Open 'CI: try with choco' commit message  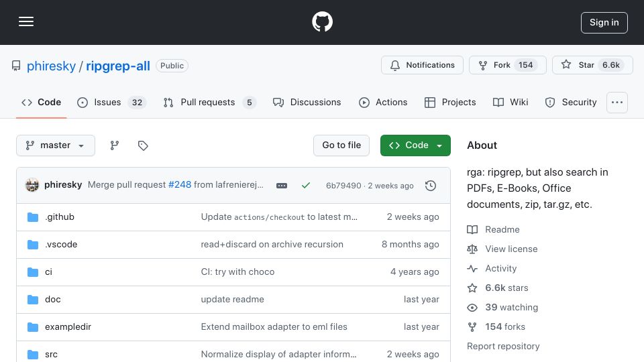(237, 272)
